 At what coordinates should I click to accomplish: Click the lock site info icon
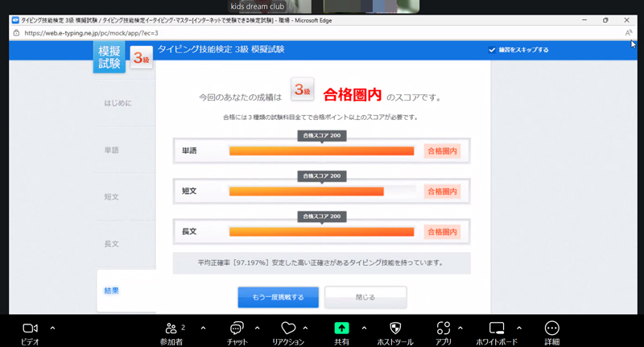(x=16, y=33)
